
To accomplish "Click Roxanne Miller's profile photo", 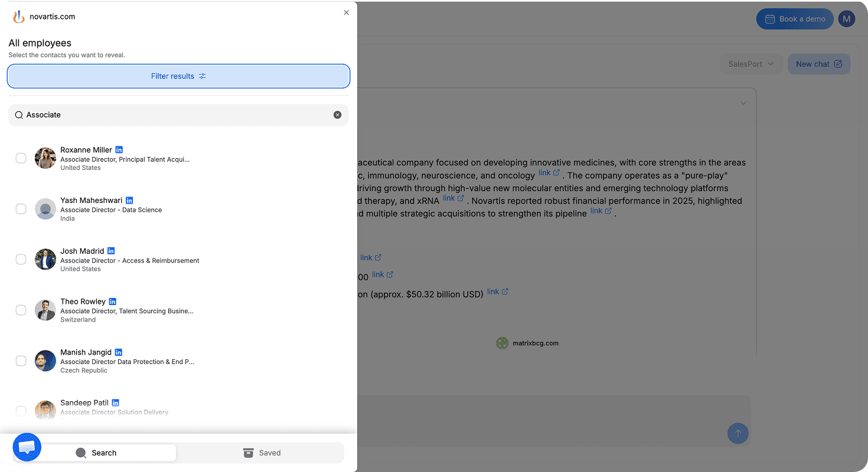I will coord(45,158).
